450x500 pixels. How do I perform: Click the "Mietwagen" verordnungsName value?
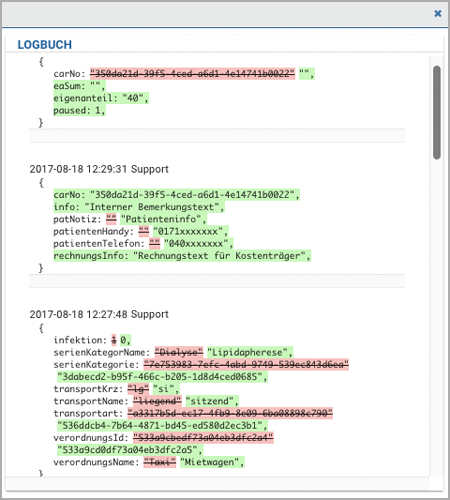pyautogui.click(x=212, y=462)
